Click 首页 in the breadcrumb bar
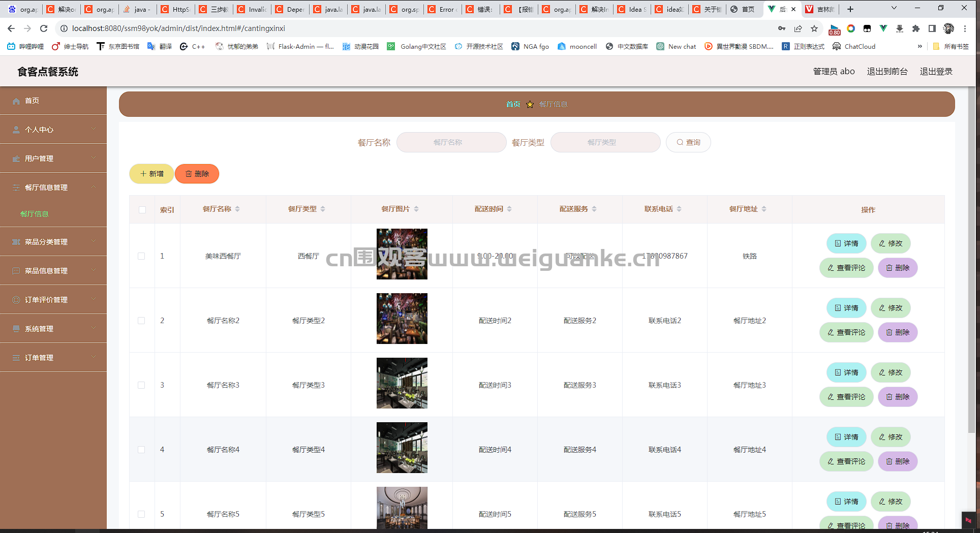Screen dimensions: 980x533 click(x=513, y=104)
